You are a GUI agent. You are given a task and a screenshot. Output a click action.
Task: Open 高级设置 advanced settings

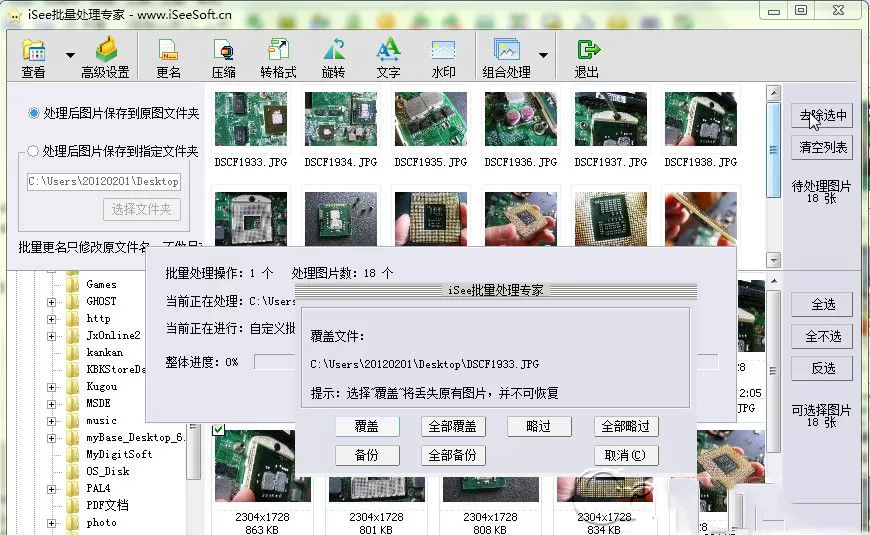[105, 58]
